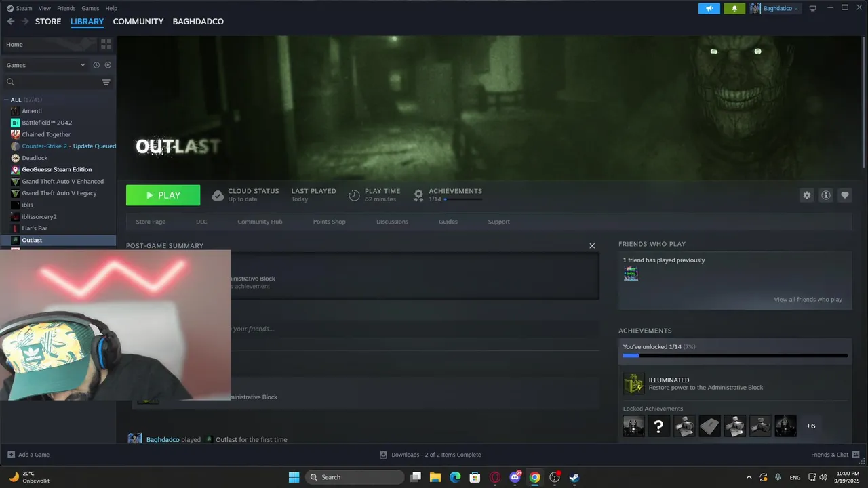The width and height of the screenshot is (868, 488).
Task: Click View all friends who play
Action: point(808,300)
